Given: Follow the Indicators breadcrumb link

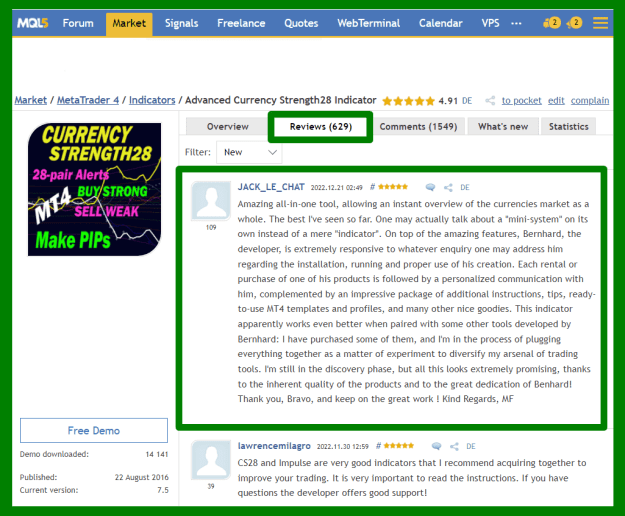Looking at the screenshot, I should 152,100.
